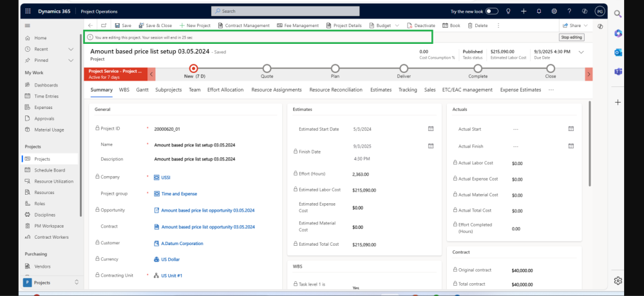Click Delete in the toolbar

coord(478,26)
